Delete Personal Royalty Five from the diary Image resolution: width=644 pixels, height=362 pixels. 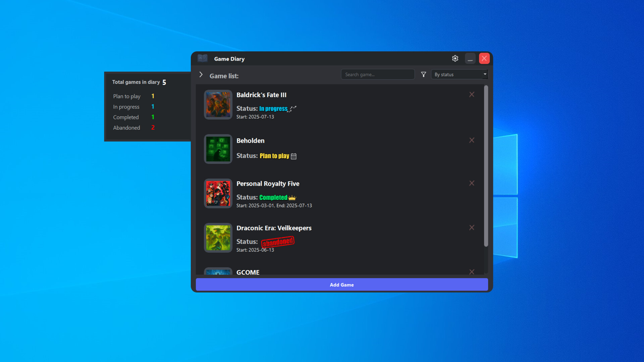(472, 183)
